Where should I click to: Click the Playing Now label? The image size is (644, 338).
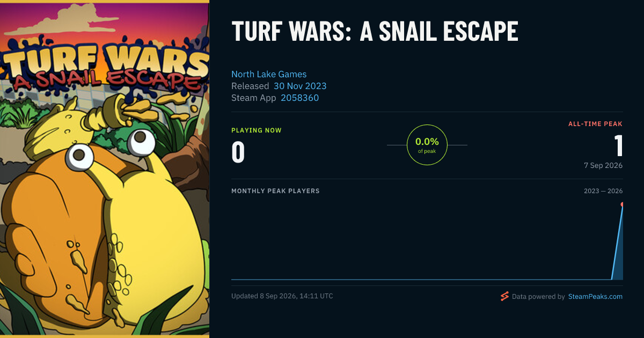(x=256, y=130)
